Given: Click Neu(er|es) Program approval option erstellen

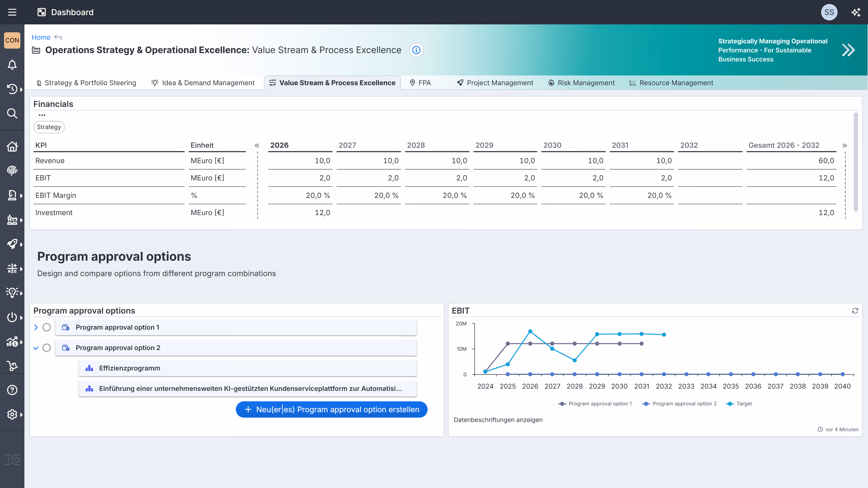Looking at the screenshot, I should coord(332,410).
